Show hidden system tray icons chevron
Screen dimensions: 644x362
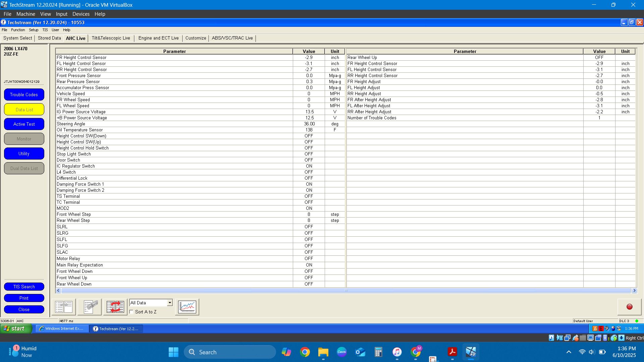click(569, 352)
